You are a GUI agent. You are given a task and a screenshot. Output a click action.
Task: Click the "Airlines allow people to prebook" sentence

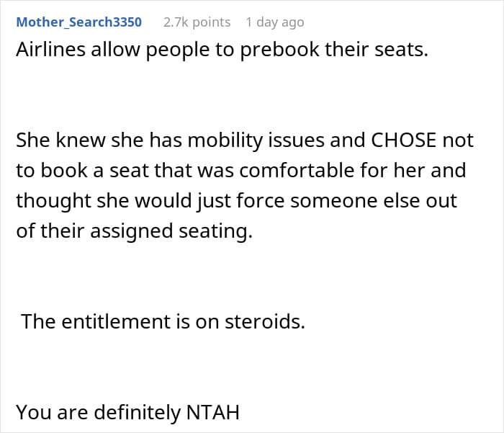click(222, 50)
